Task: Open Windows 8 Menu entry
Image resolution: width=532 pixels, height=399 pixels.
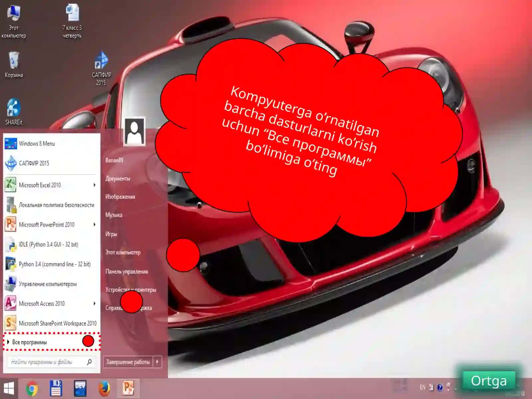Action: 52,144
